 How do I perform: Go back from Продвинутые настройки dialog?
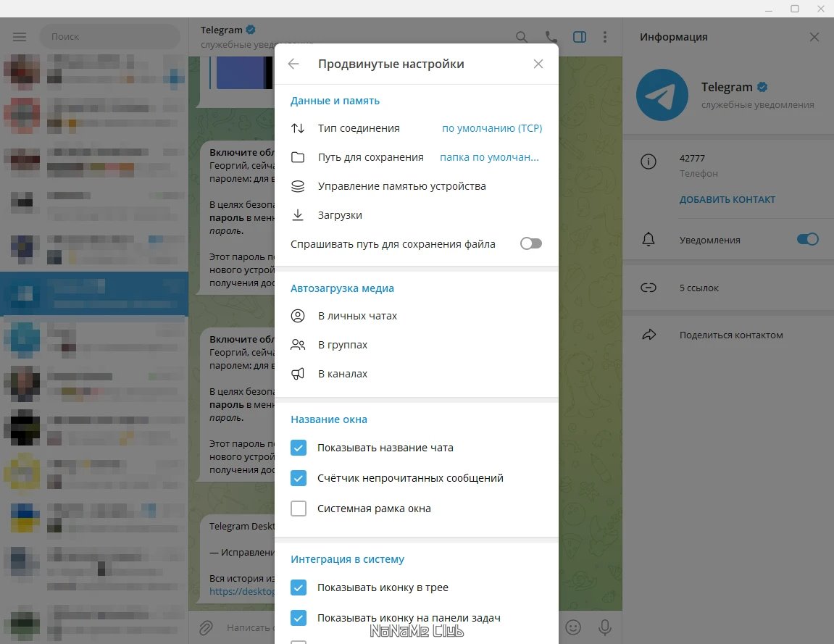pos(293,64)
